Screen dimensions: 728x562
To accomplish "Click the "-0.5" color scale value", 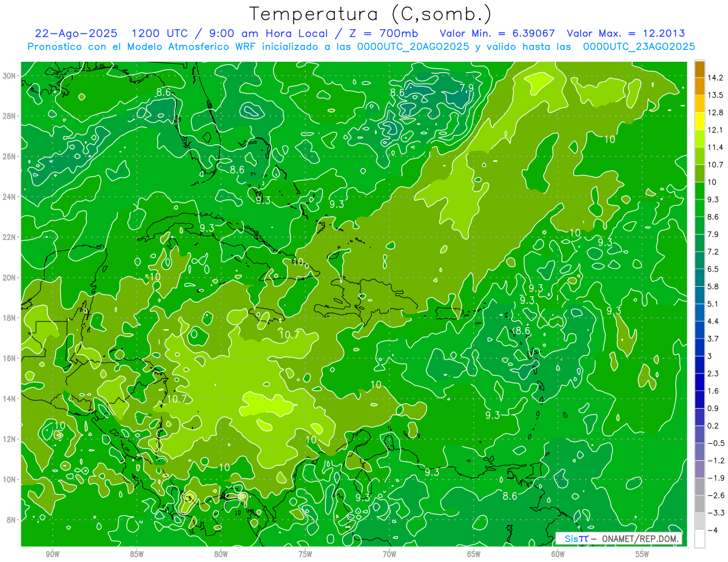I will click(716, 443).
